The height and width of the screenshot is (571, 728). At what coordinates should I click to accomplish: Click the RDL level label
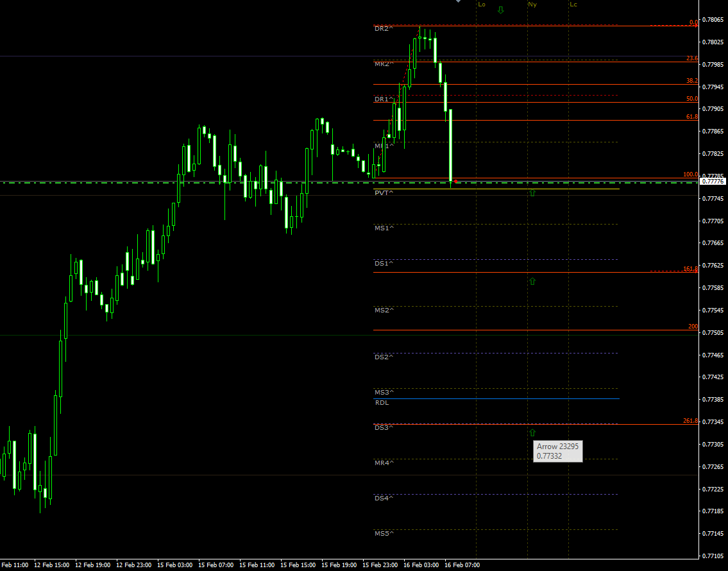point(382,403)
